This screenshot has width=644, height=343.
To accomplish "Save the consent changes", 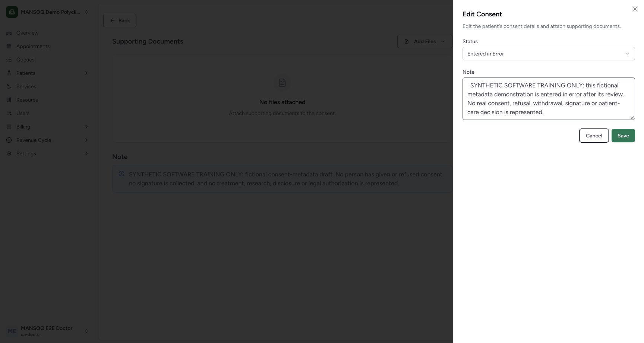I will [x=623, y=136].
